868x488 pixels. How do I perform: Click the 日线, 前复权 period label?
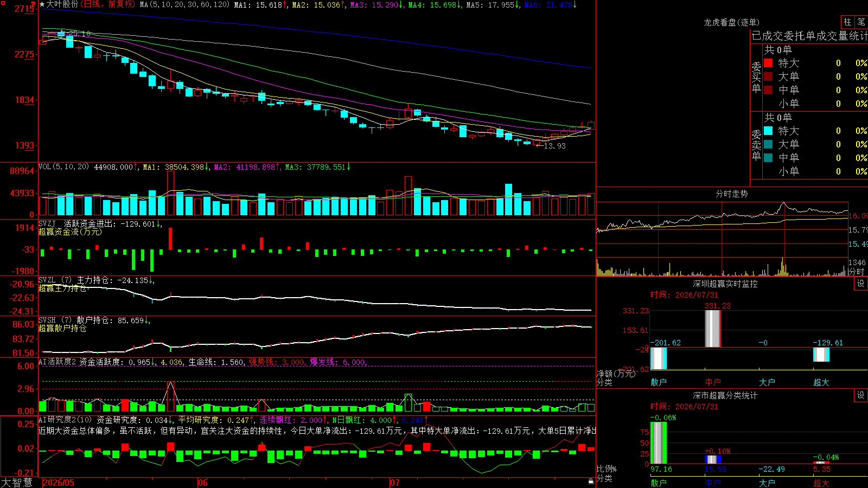(x=109, y=4)
